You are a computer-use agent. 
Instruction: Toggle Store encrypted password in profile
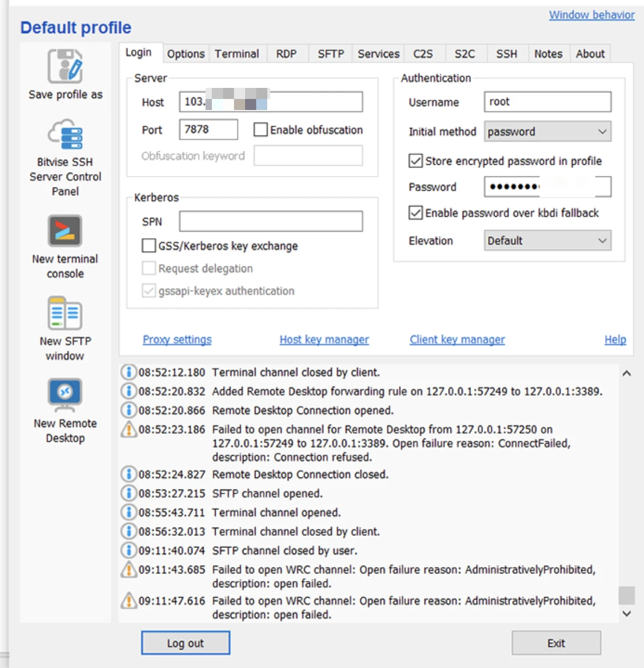coord(416,161)
